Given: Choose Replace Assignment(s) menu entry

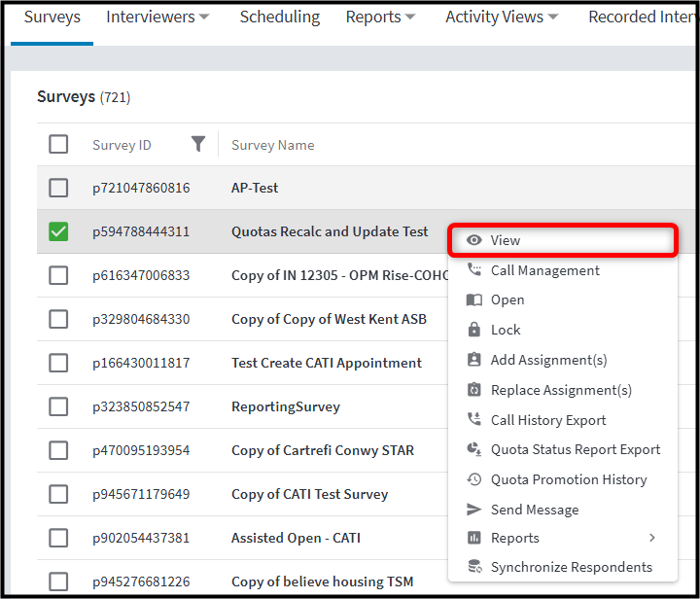Looking at the screenshot, I should point(563,390).
